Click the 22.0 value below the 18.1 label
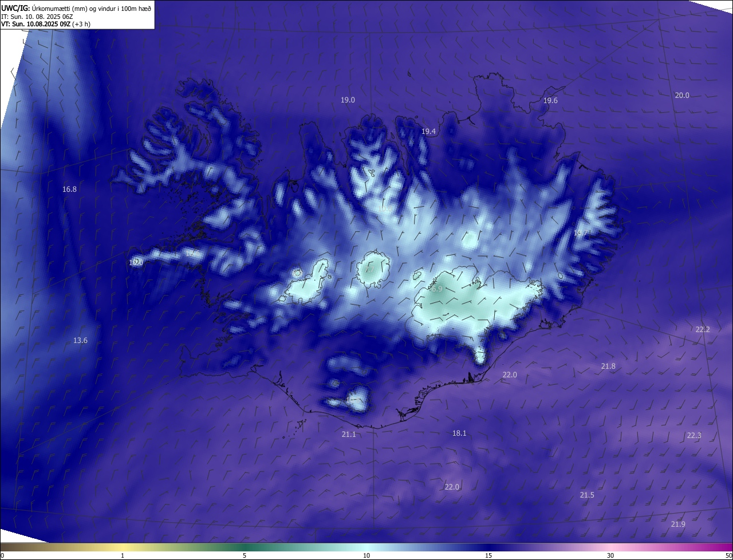733x560 pixels. (452, 487)
